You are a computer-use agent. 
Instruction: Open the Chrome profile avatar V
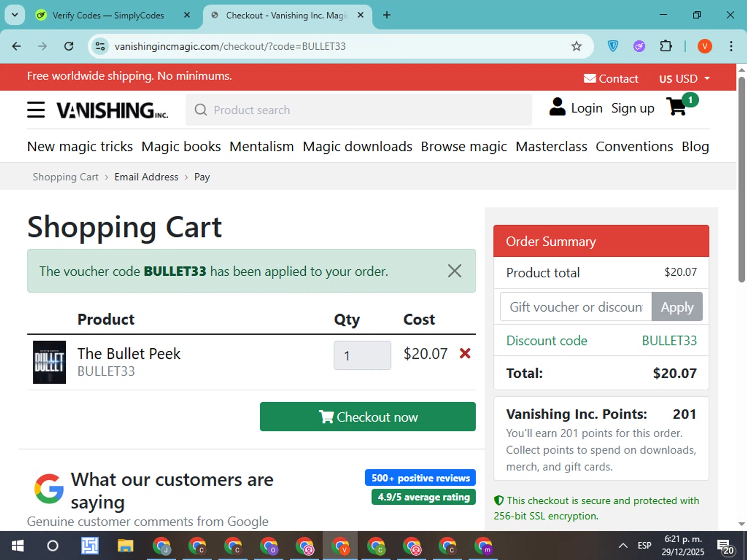(x=705, y=46)
